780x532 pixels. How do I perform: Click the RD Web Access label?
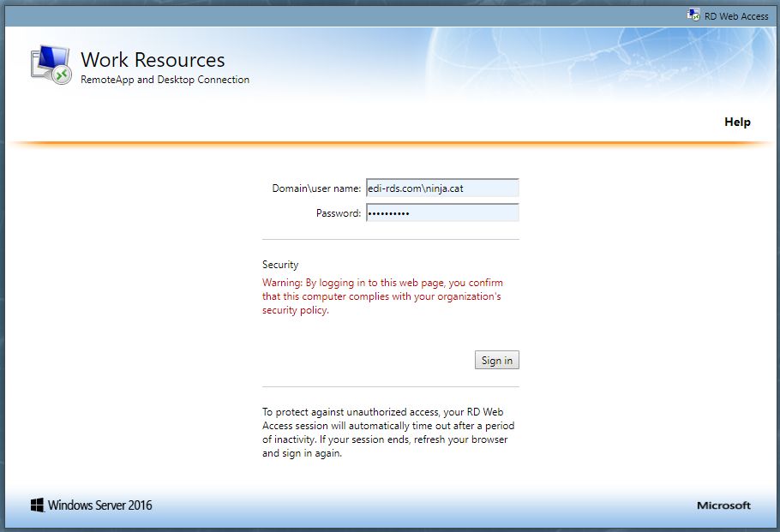tap(736, 16)
